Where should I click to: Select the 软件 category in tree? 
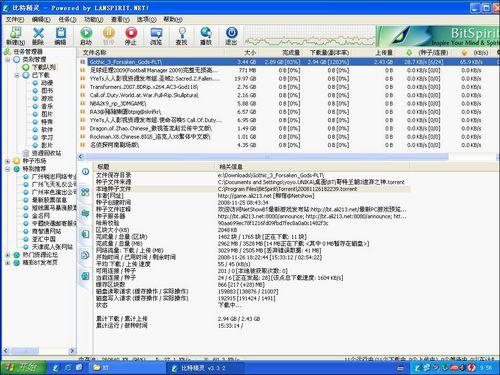click(x=47, y=130)
